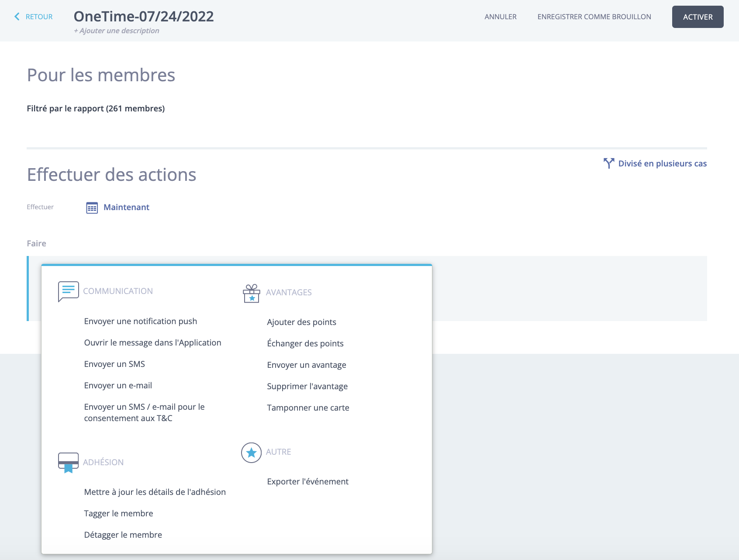Go back with the RETOUR link
739x560 pixels.
[39, 17]
